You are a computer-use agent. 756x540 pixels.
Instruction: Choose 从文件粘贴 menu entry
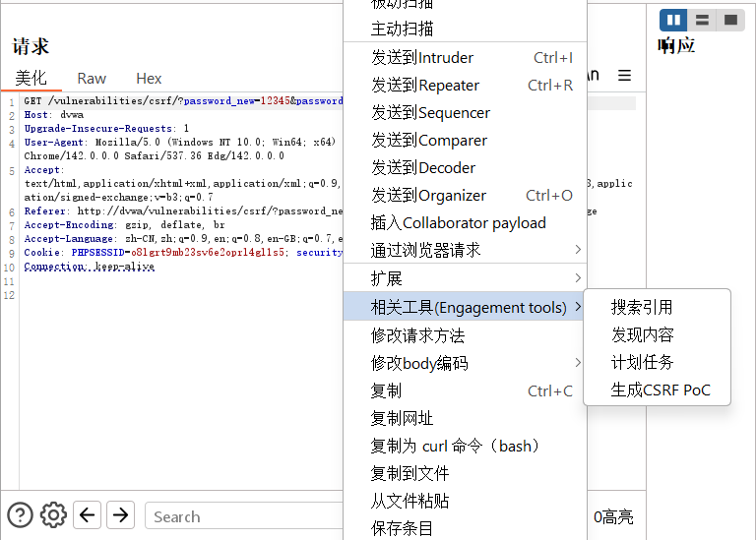465,501
